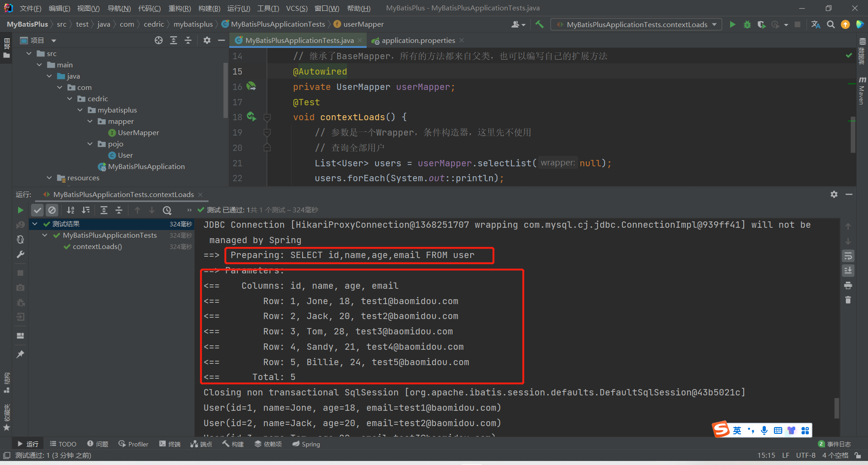
Task: Sort test results alphabetically
Action: click(71, 210)
